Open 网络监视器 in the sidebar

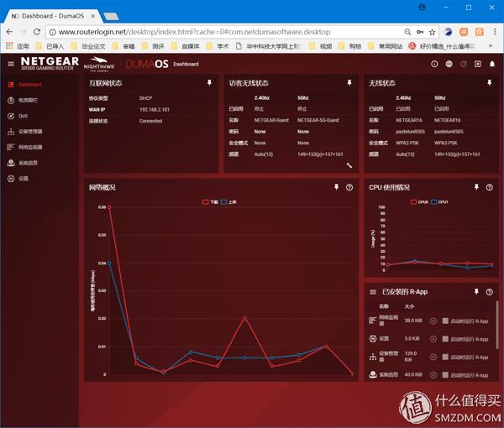(x=25, y=147)
